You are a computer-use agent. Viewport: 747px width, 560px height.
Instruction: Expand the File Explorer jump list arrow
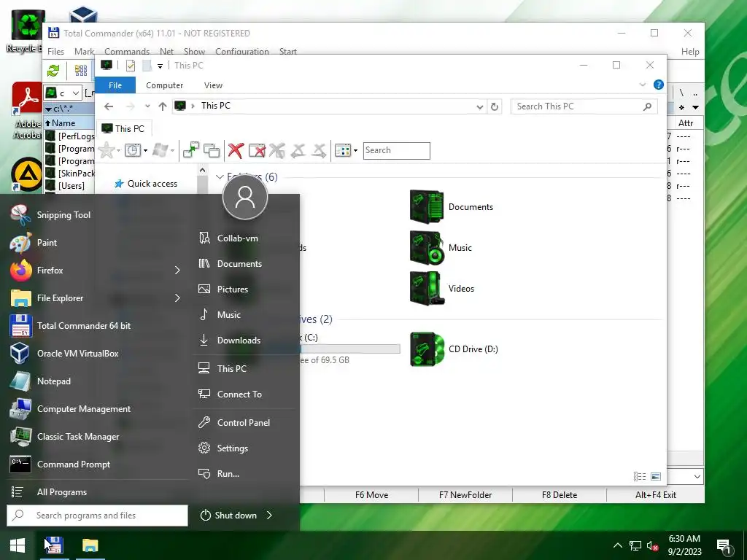[177, 297]
